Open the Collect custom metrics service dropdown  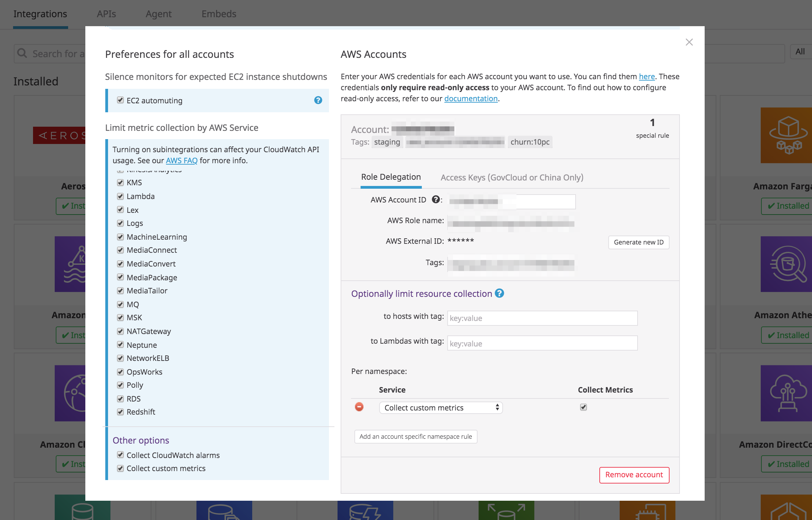(x=441, y=407)
